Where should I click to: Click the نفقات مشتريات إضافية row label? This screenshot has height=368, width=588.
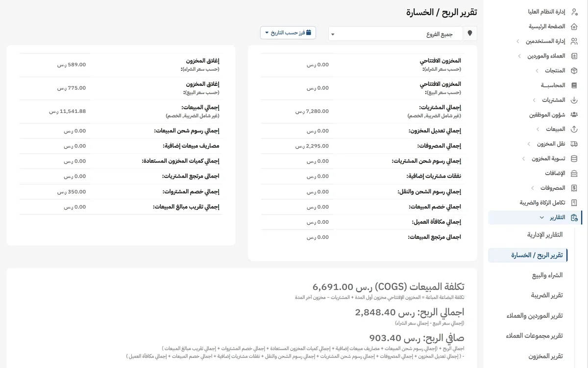tap(434, 176)
